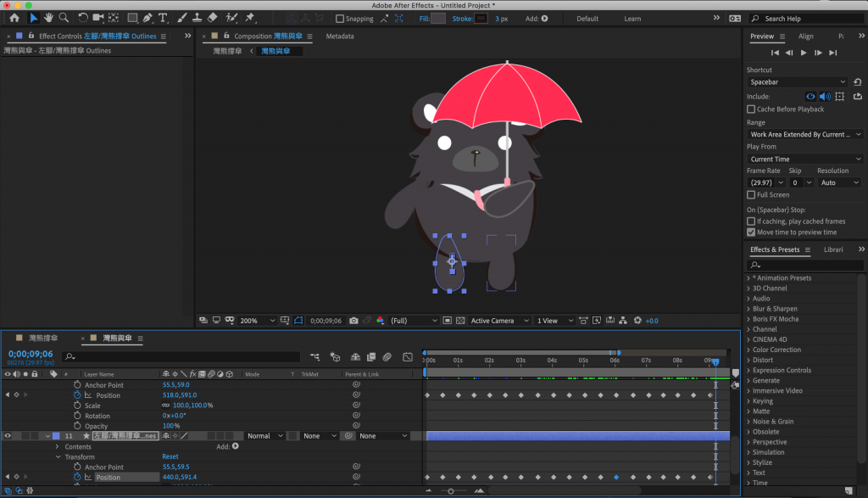Take a snapshot with the camera icon
This screenshot has height=498, width=868.
tap(353, 321)
